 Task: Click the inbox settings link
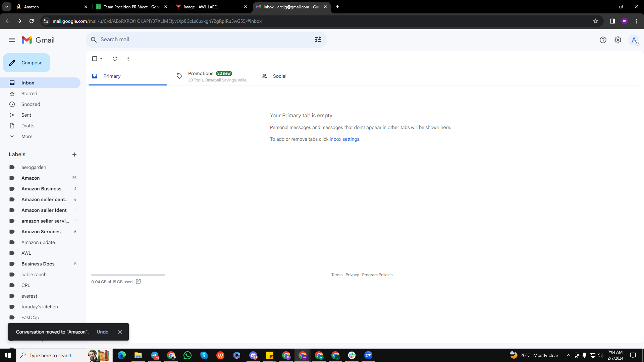coord(344,139)
